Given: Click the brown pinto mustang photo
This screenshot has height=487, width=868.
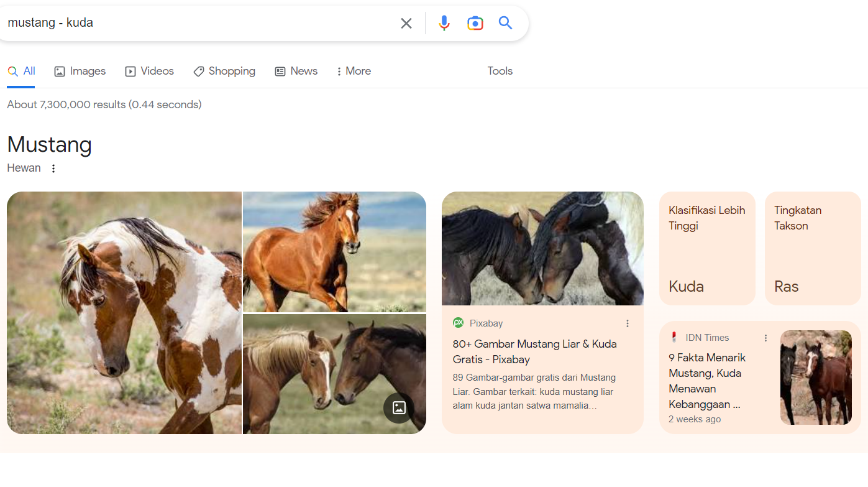Looking at the screenshot, I should [124, 312].
